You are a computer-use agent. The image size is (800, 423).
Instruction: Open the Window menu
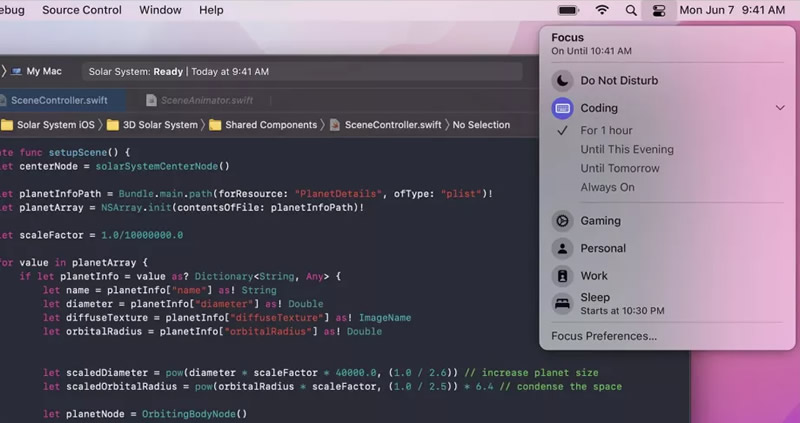point(160,10)
